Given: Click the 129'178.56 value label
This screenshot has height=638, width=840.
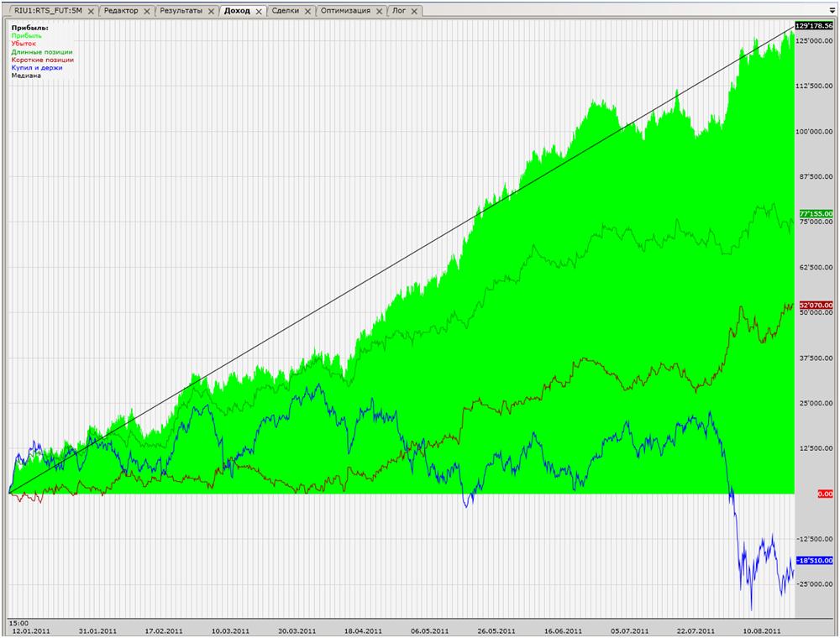Looking at the screenshot, I should pos(814,26).
